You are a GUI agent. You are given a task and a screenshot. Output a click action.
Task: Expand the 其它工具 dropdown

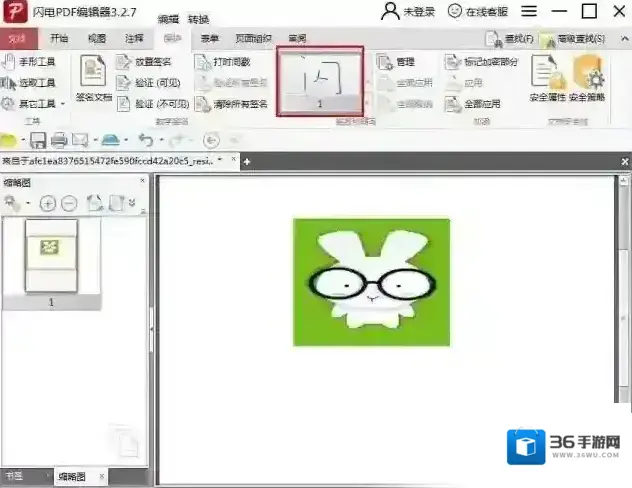pyautogui.click(x=62, y=103)
